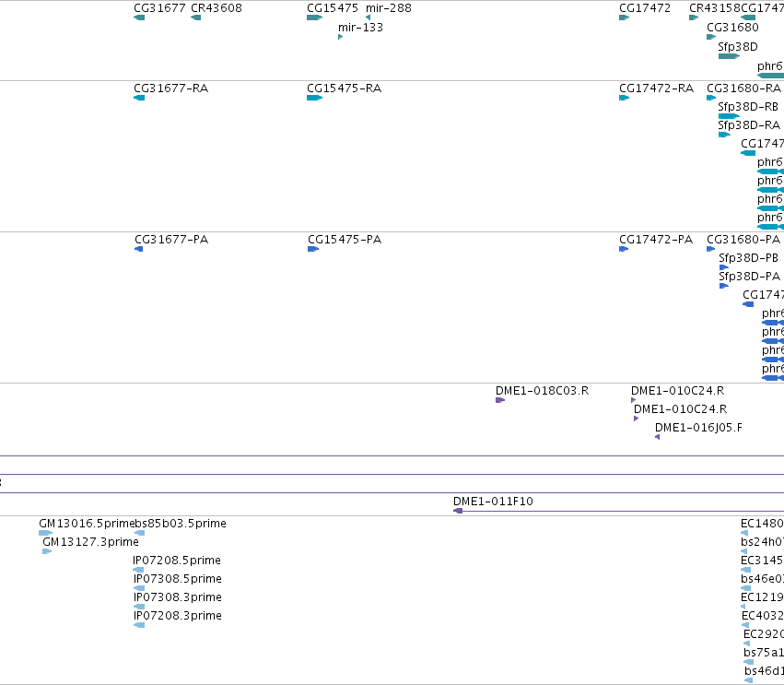Image resolution: width=784 pixels, height=685 pixels.
Task: Click the DME1-018C03.R label text
Action: [x=542, y=391]
